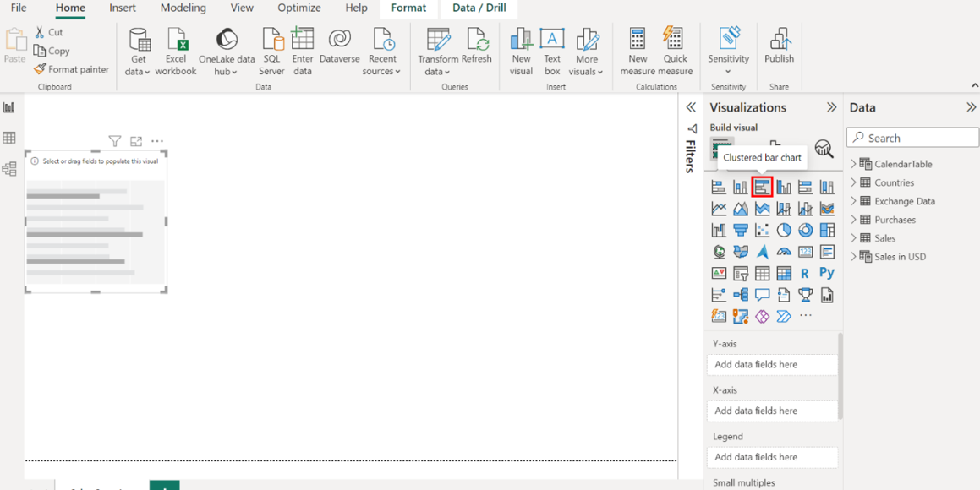
Task: Open the Modeling ribbon tab
Action: point(183,8)
